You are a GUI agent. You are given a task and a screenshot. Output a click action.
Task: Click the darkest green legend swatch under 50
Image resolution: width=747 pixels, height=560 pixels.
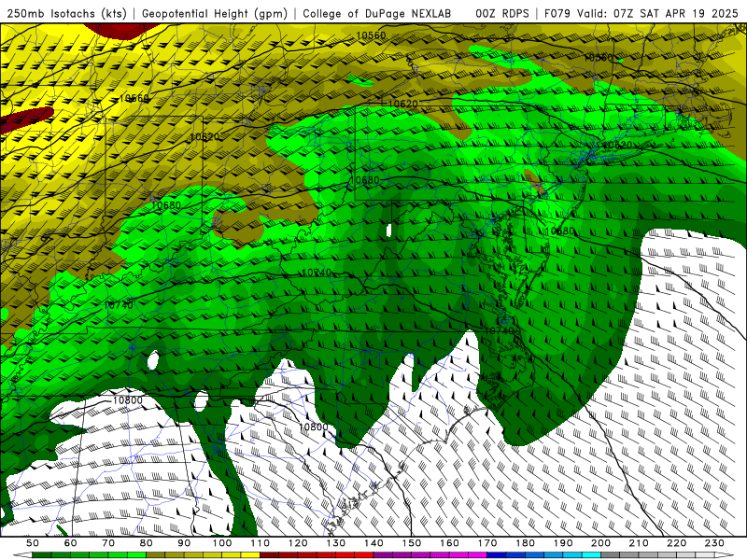(x=42, y=555)
